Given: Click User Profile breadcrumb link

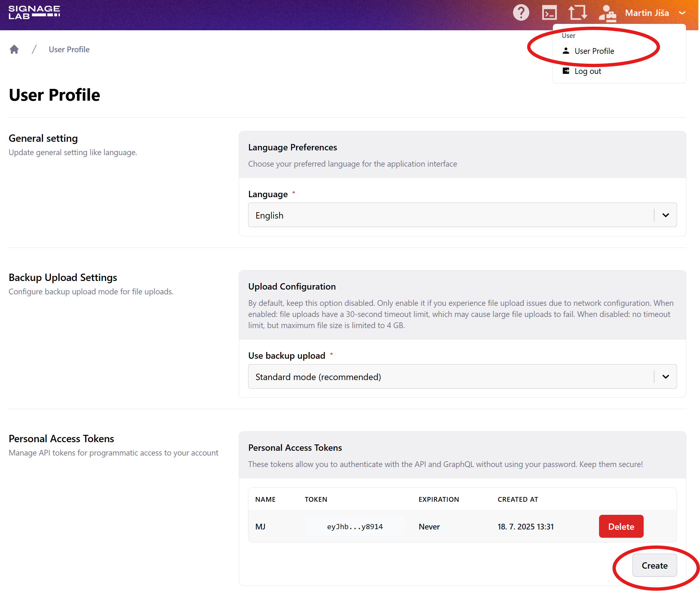Looking at the screenshot, I should (x=69, y=50).
